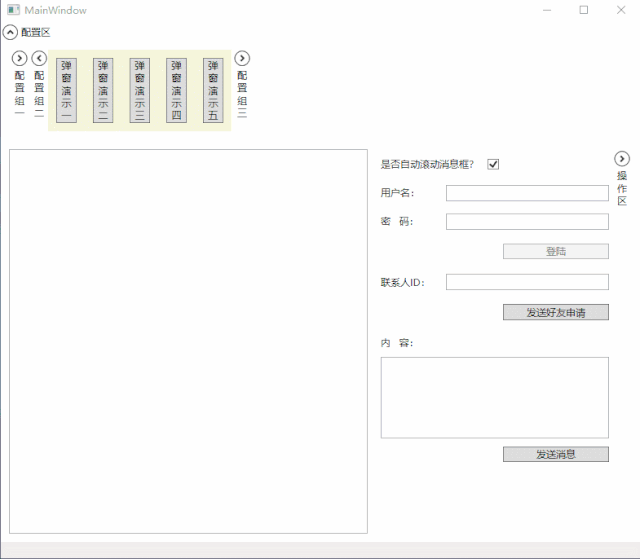Click the 配置区 header label
Image resolution: width=640 pixels, height=559 pixels.
pos(36,33)
